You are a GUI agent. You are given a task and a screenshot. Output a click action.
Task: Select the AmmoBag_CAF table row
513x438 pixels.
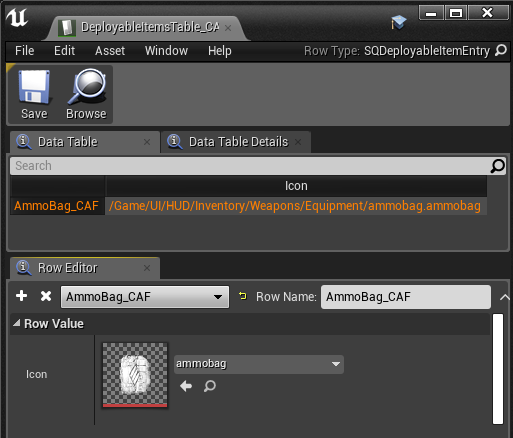[248, 206]
